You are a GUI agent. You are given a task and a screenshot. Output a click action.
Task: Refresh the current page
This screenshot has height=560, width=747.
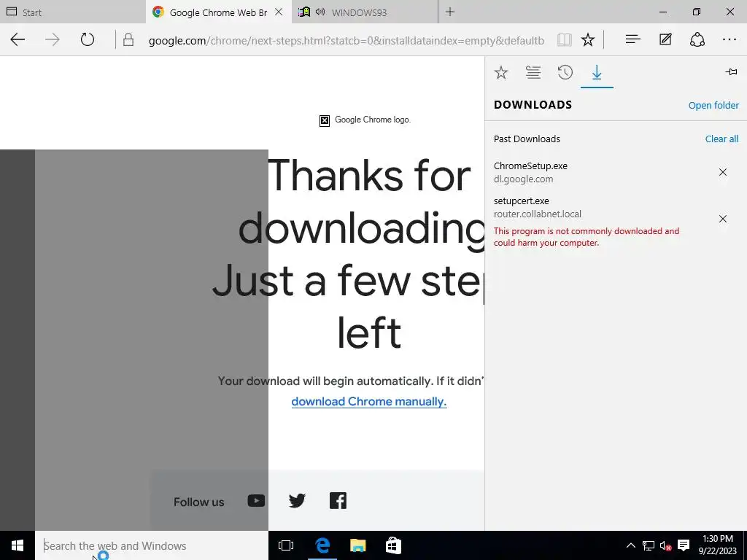[x=88, y=39]
